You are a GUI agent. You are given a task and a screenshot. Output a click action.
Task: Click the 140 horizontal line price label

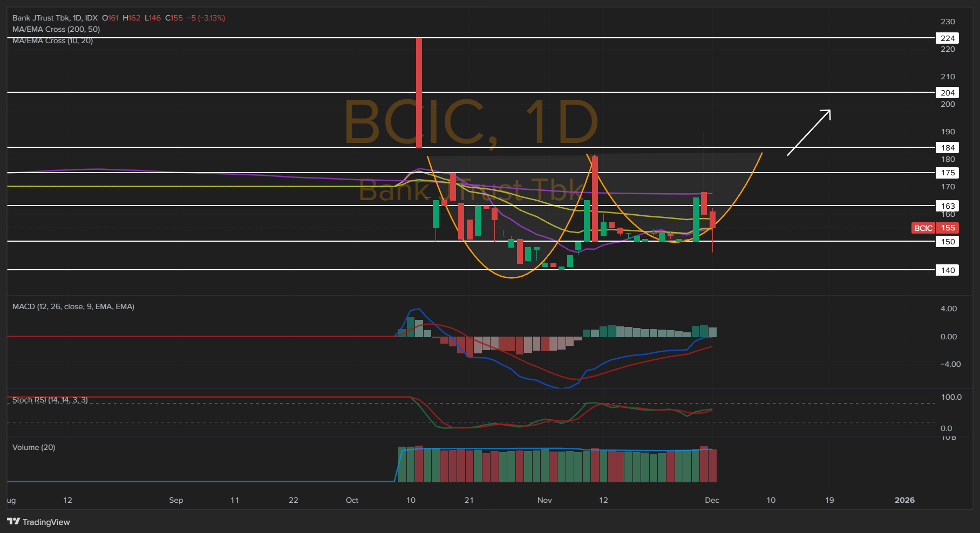point(947,270)
